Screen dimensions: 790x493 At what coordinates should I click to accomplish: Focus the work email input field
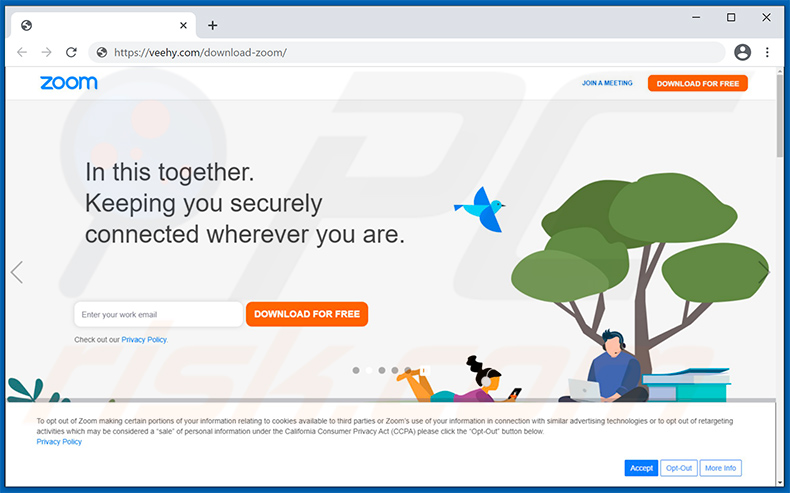pyautogui.click(x=158, y=314)
